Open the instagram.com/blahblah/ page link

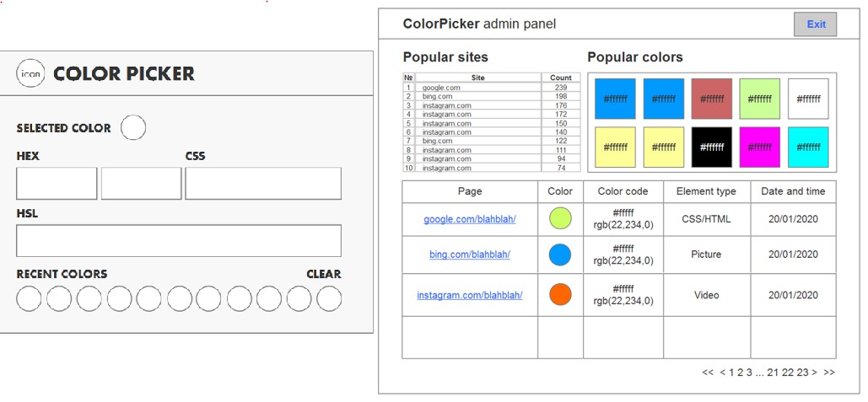pos(470,295)
